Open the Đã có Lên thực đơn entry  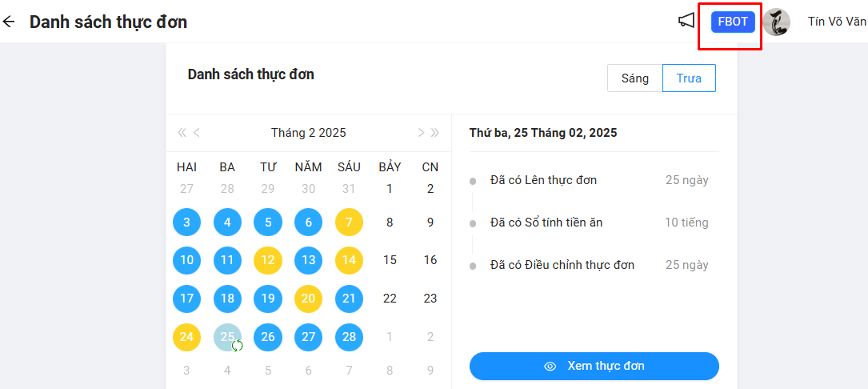click(x=543, y=180)
